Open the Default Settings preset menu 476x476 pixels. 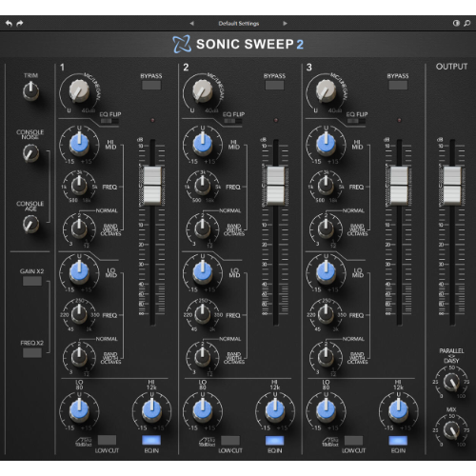coord(239,24)
